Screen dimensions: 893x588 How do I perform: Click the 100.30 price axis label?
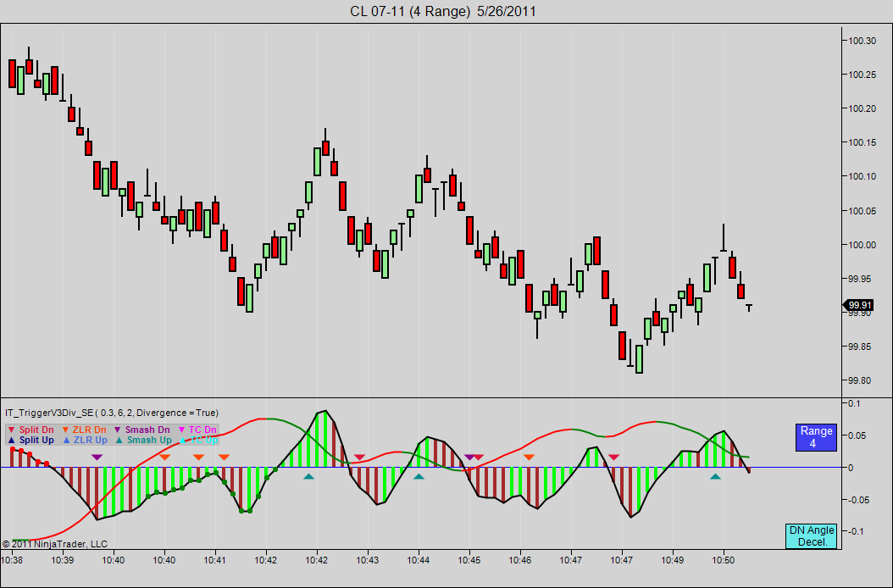[x=862, y=41]
